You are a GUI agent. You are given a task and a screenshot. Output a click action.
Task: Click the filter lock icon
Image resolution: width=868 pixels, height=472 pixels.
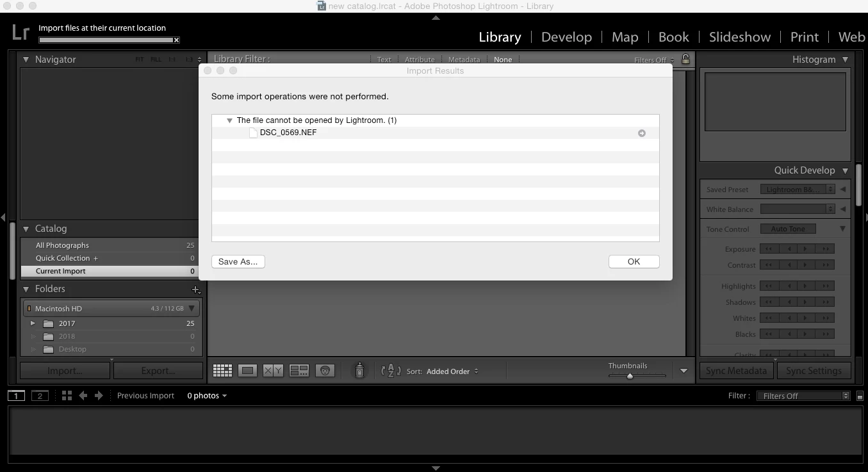[x=685, y=60]
